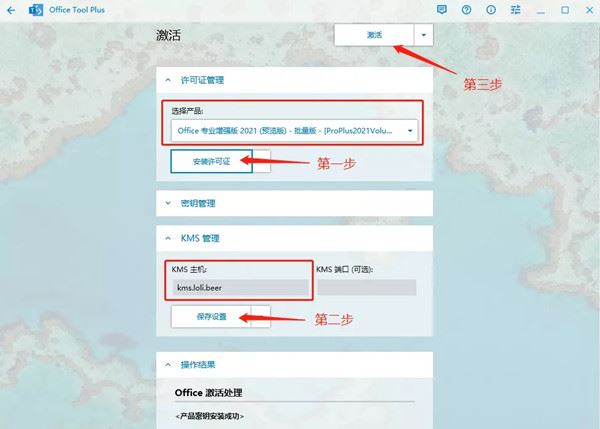Open the 选择产品 product dropdown

[x=294, y=130]
